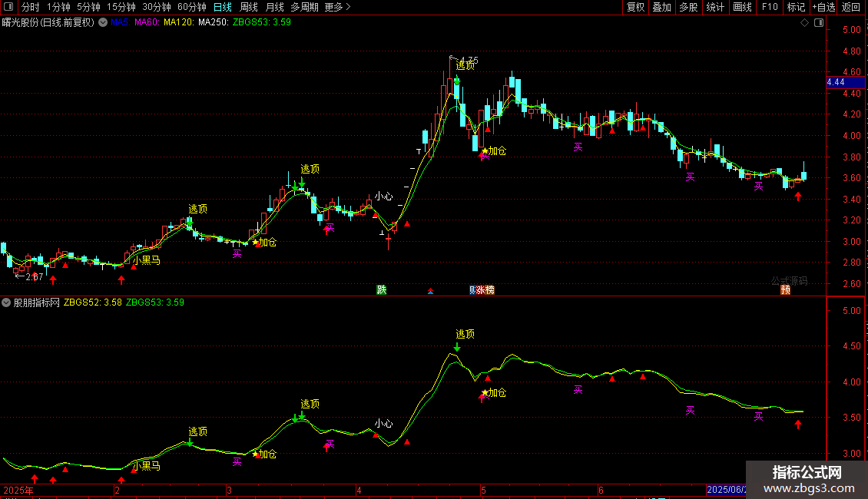Click the 2025/06 date marker on the time axis
This screenshot has width=868, height=499.
click(x=727, y=490)
